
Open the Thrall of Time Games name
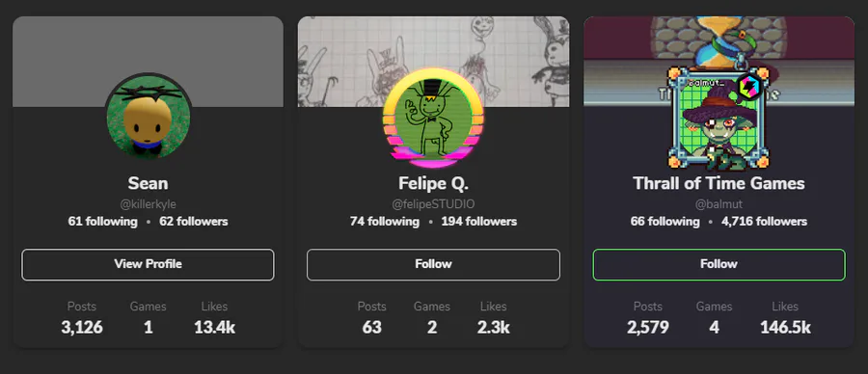click(719, 183)
